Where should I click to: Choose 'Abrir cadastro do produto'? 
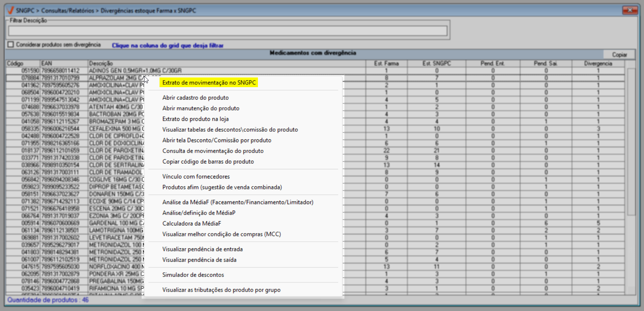tap(195, 98)
